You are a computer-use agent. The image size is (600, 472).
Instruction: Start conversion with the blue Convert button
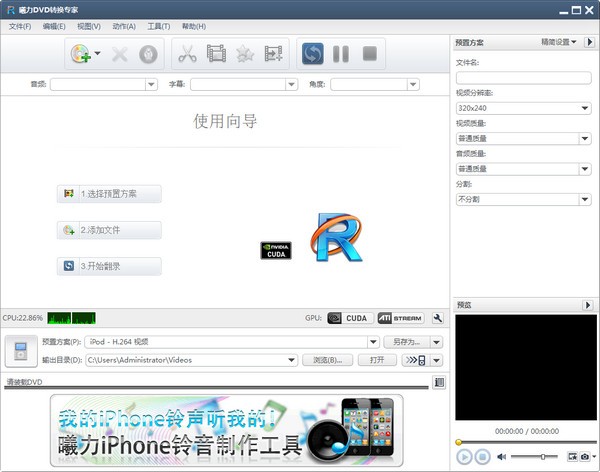(x=313, y=54)
